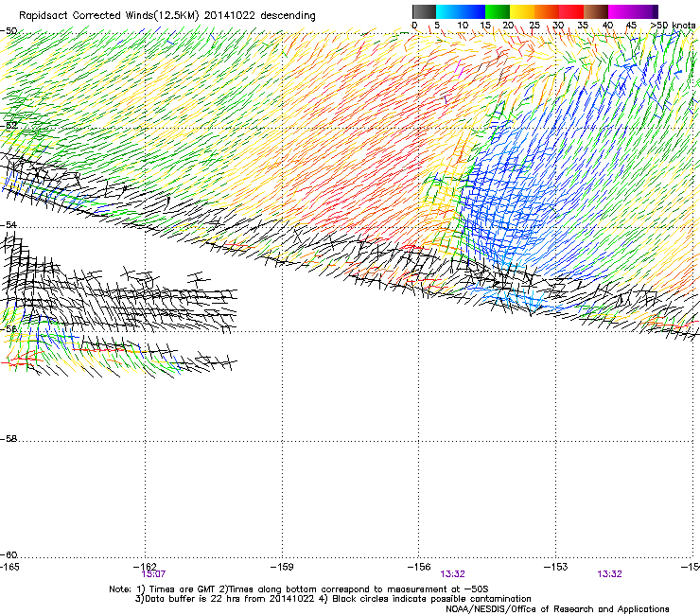Click the '>50 knots' legend label
700x615 pixels.
coord(673,26)
